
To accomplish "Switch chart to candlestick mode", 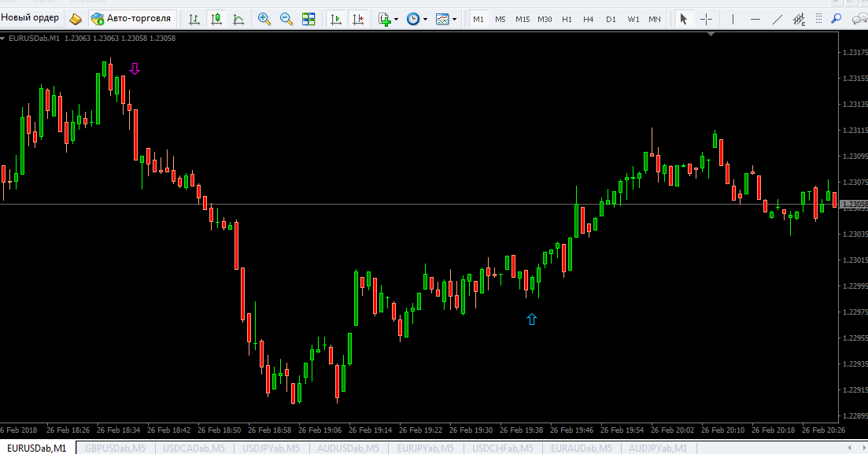I will tap(216, 19).
